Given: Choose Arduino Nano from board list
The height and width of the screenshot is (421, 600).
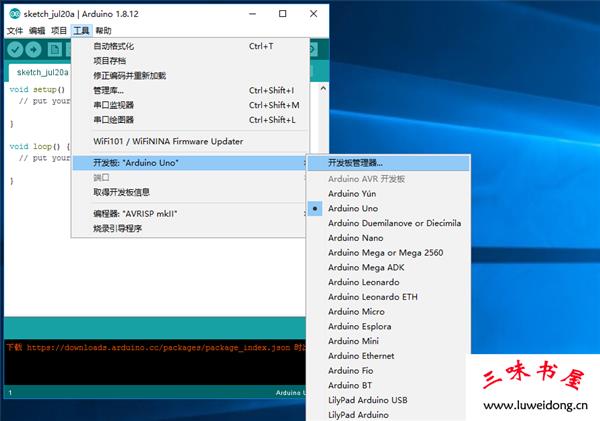Looking at the screenshot, I should [355, 238].
